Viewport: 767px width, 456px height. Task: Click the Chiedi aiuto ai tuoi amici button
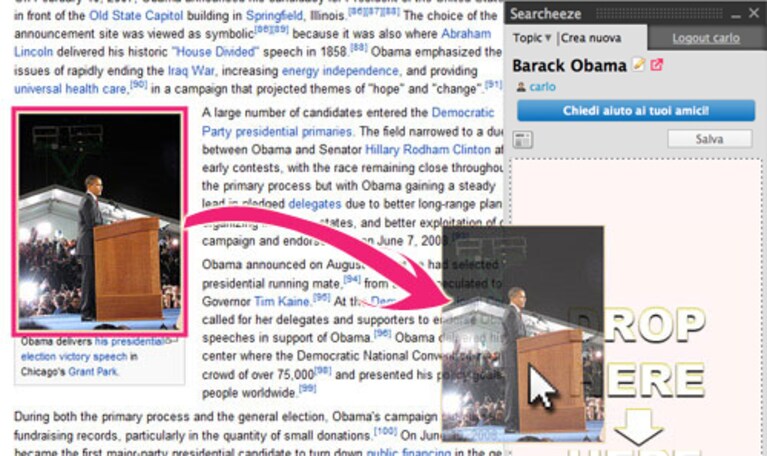point(636,111)
